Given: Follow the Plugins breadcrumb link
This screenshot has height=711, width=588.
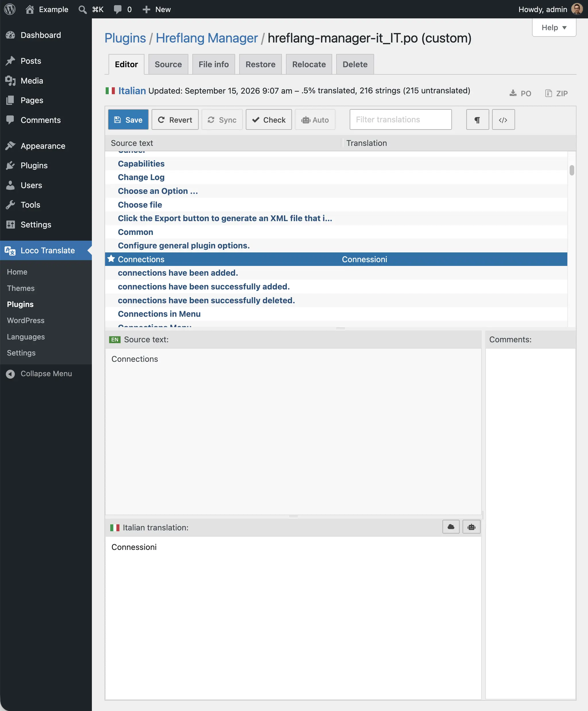Looking at the screenshot, I should point(125,38).
